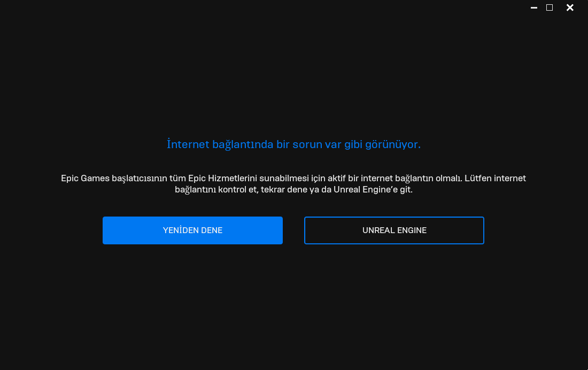Maximize the launcher window using square icon
The width and height of the screenshot is (588, 370).
550,7
